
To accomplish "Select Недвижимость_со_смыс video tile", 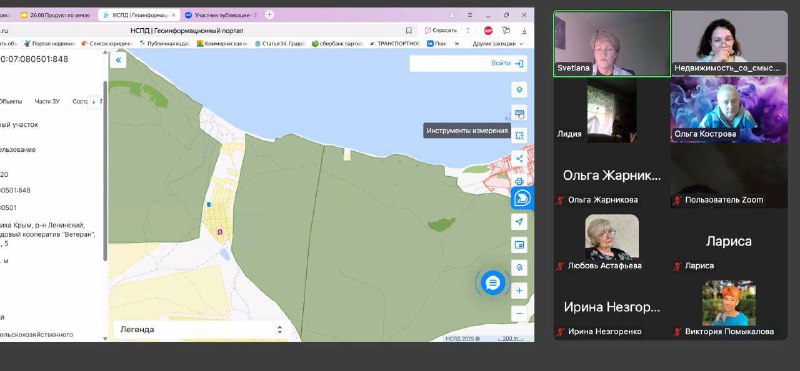I will point(729,44).
